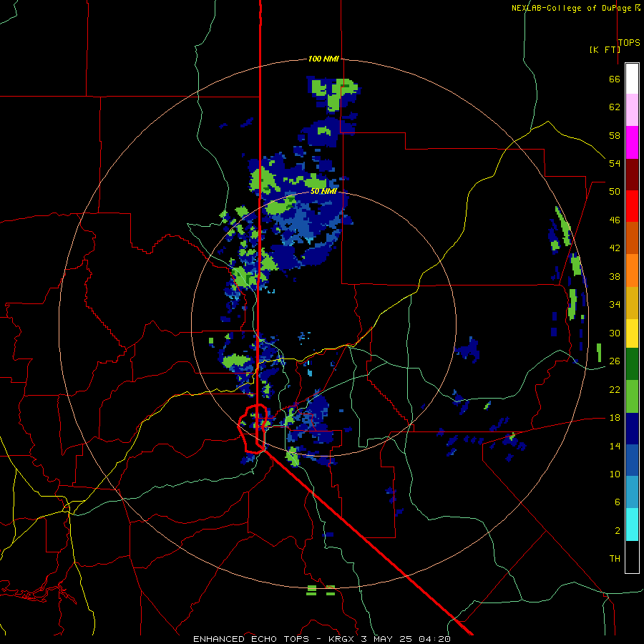Select the navy blue legend swatch
This screenshot has width=644, height=644.
632,429
